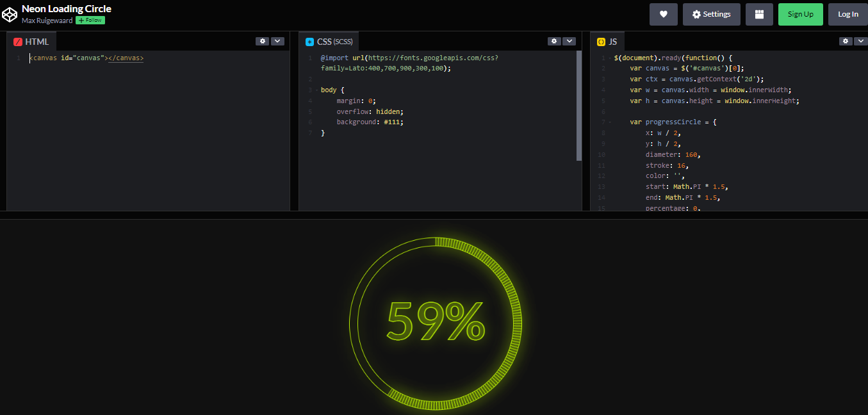The image size is (868, 415).
Task: Expand the HTML panel options chevron
Action: click(x=277, y=40)
